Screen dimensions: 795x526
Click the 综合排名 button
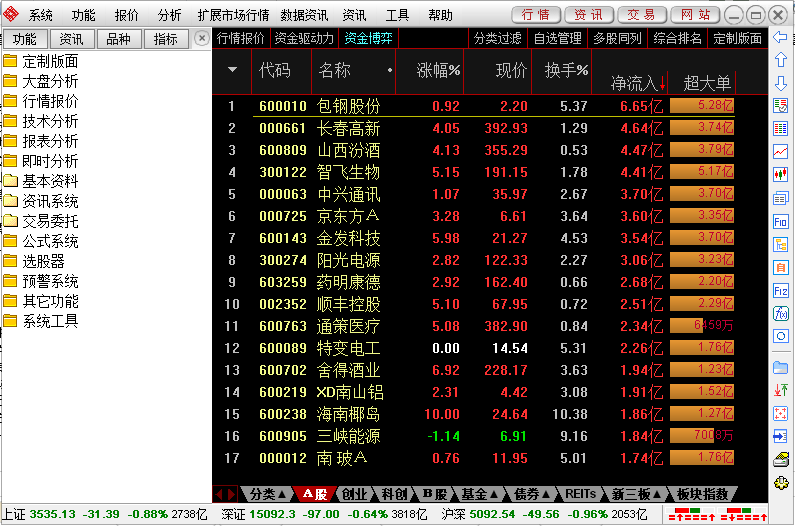[x=677, y=38]
